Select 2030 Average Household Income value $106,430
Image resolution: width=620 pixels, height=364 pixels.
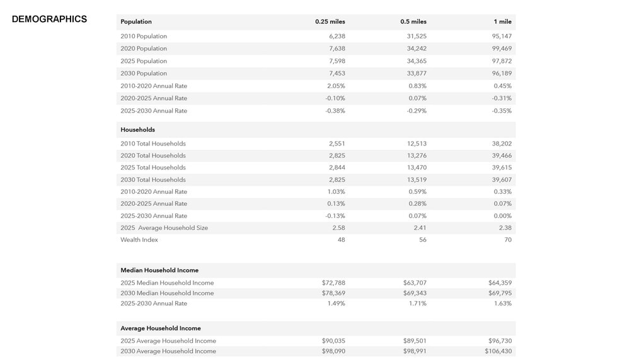pos(498,351)
